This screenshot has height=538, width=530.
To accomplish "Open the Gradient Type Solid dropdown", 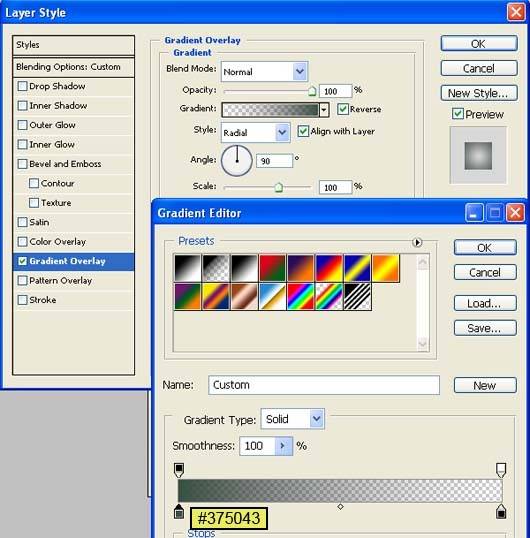I will [x=293, y=419].
